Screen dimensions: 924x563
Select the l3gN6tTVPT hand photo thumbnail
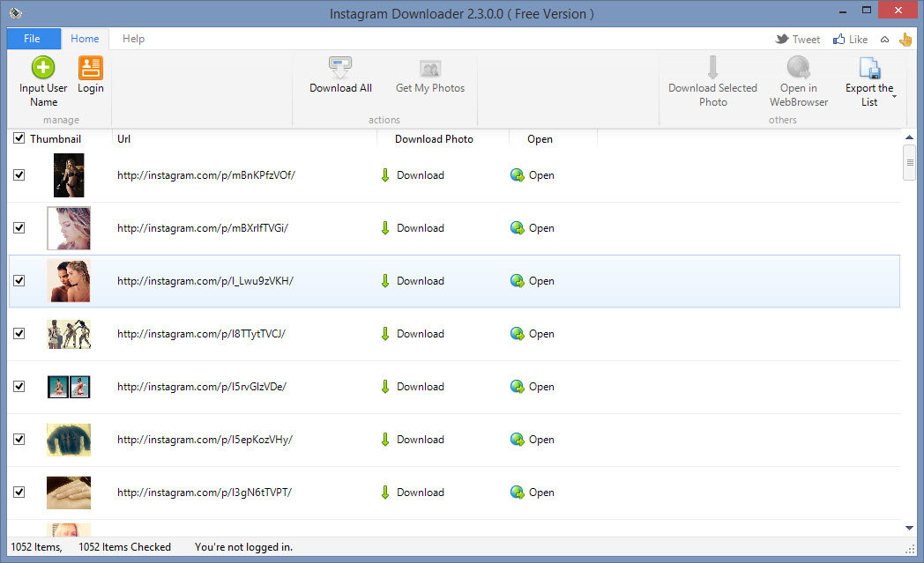69,493
